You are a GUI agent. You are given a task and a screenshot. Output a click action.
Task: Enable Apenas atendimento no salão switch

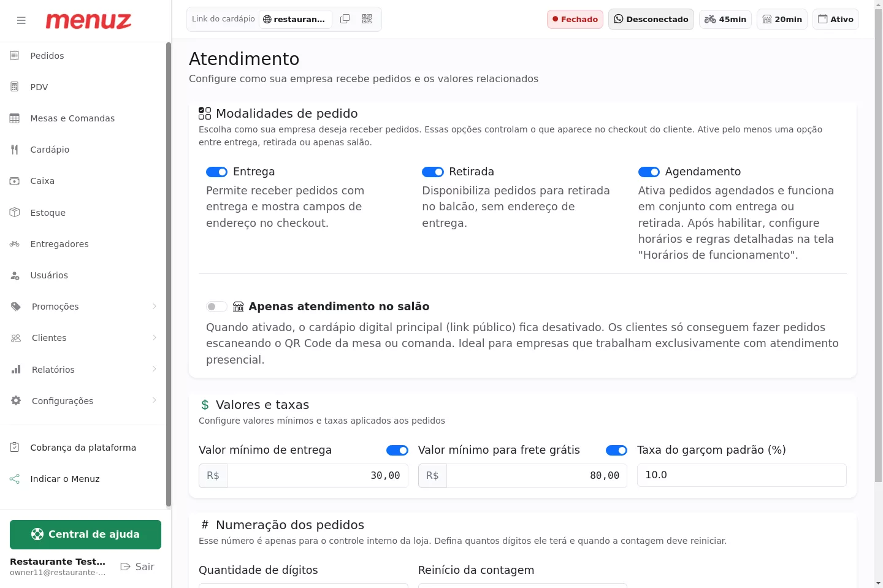[x=216, y=307]
